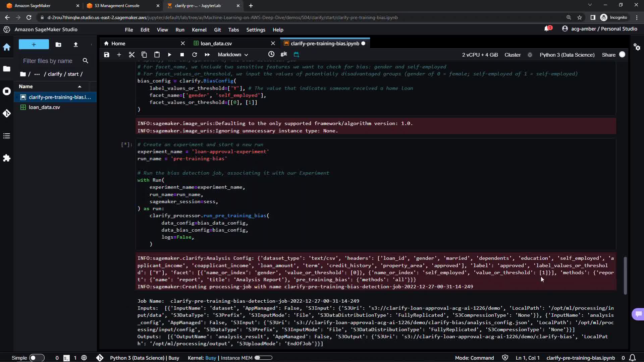Restart the kernel with the refresh icon

pos(195,55)
